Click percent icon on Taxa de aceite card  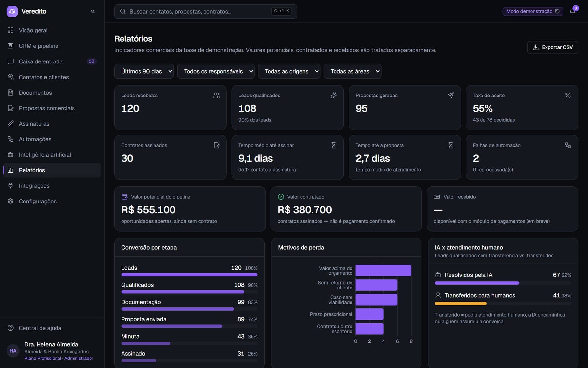(x=568, y=95)
